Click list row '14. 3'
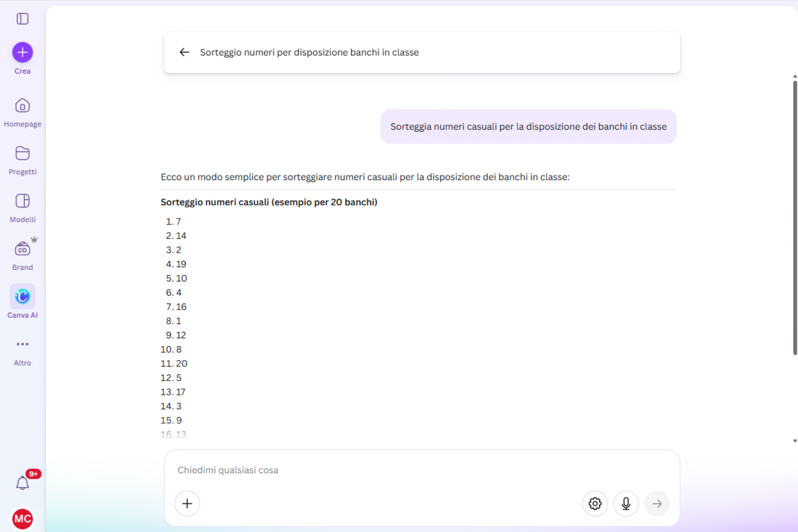Image resolution: width=798 pixels, height=532 pixels. click(x=171, y=406)
